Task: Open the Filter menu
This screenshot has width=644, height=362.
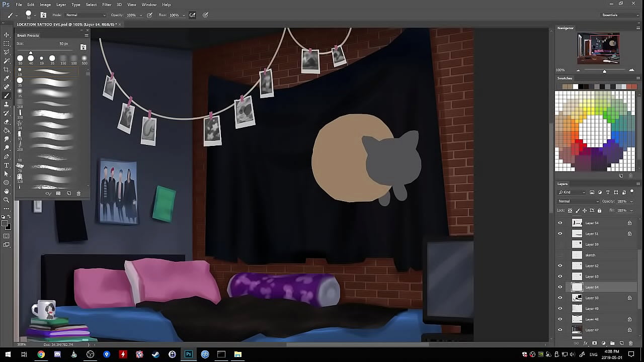Action: [107, 5]
